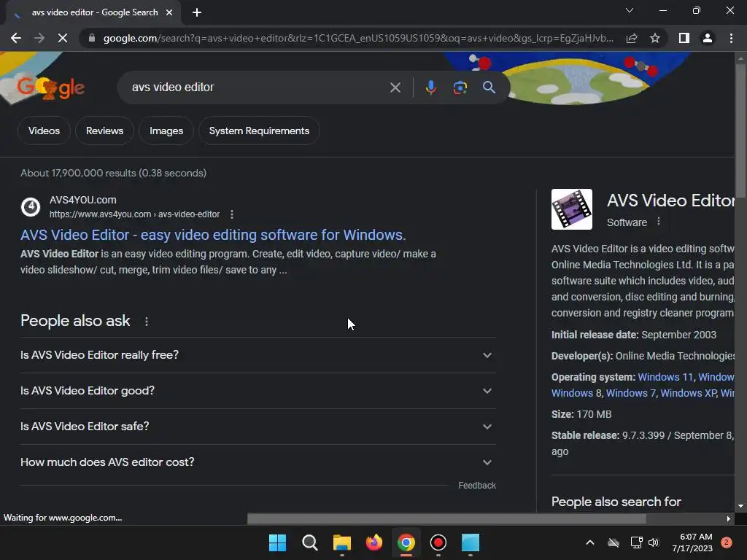Open the screen recorder taskbar app
Viewport: 747px width, 560px height.
pos(438,542)
